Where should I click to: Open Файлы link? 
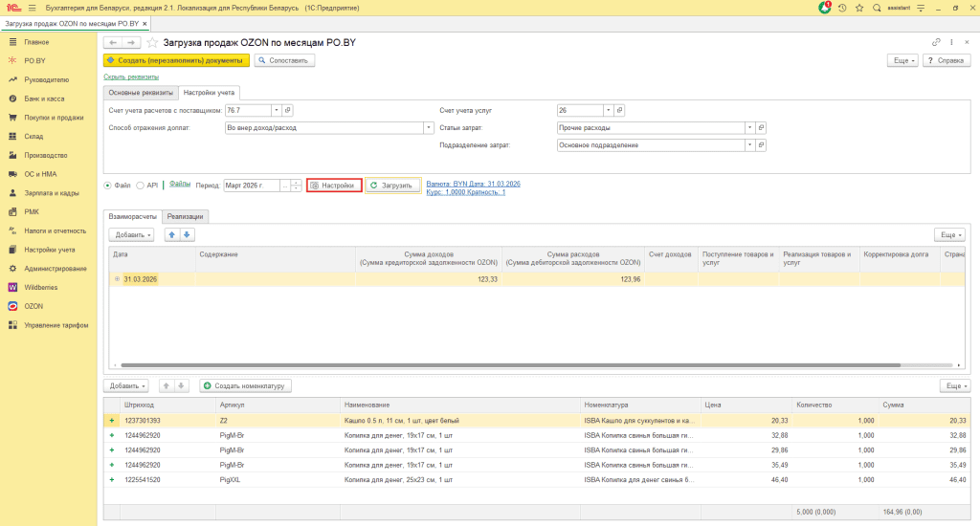[180, 184]
